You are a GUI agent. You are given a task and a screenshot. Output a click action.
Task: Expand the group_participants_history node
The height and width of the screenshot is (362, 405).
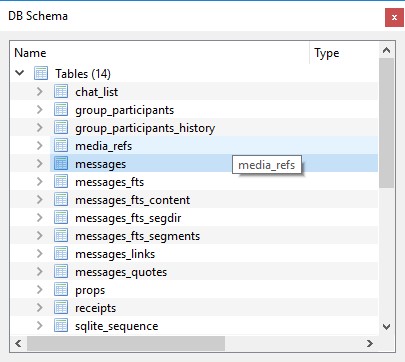point(40,127)
